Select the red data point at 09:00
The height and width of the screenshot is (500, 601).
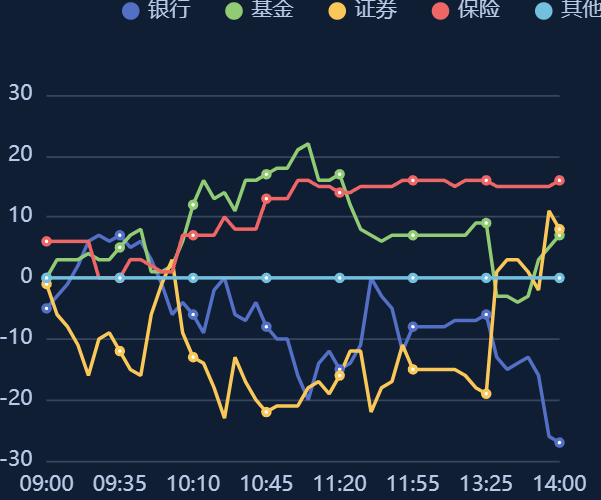coord(46,241)
